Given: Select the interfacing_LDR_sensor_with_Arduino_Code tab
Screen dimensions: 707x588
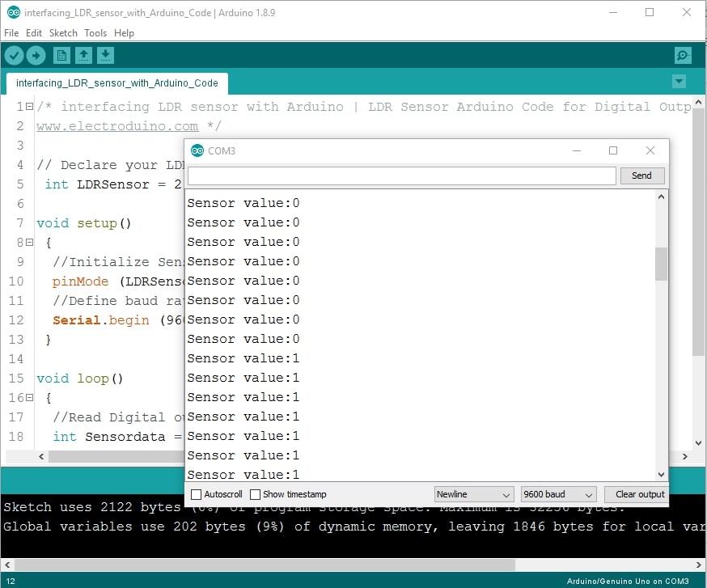Looking at the screenshot, I should (x=117, y=83).
